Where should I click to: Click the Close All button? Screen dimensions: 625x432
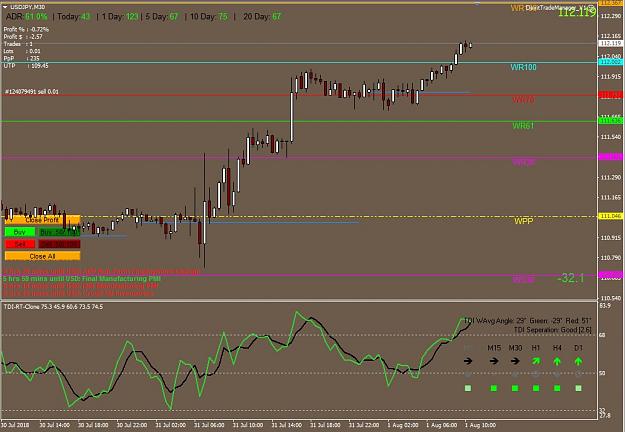coord(42,256)
